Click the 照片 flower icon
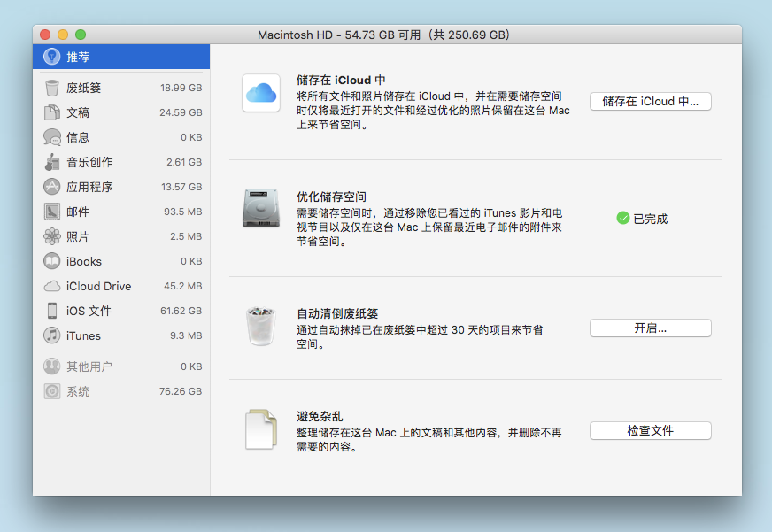Viewport: 772px width, 532px height. [51, 236]
